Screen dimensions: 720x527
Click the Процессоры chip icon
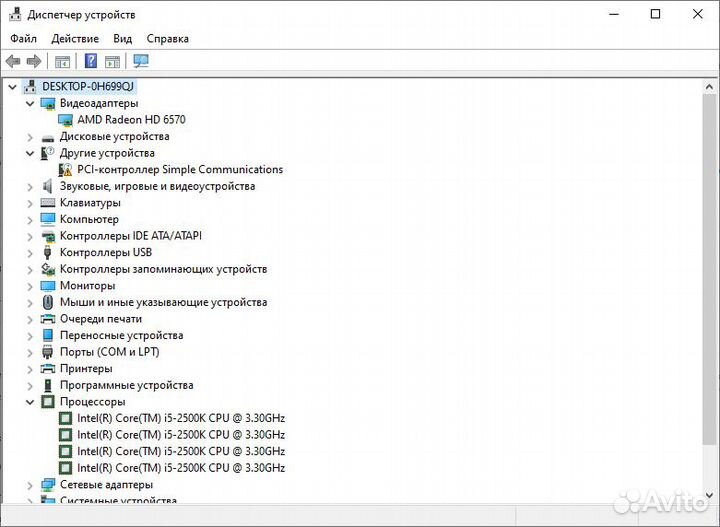[48, 402]
